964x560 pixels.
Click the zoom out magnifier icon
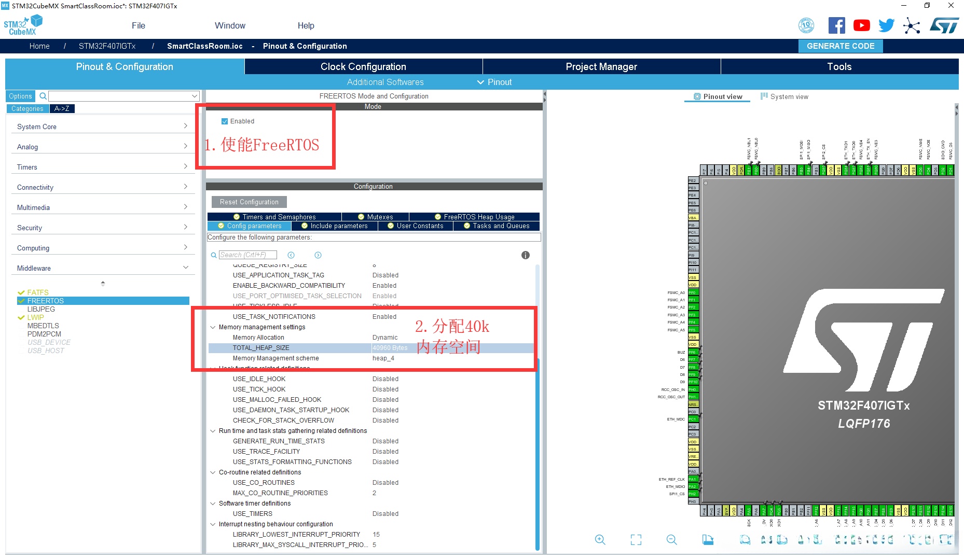(x=671, y=540)
